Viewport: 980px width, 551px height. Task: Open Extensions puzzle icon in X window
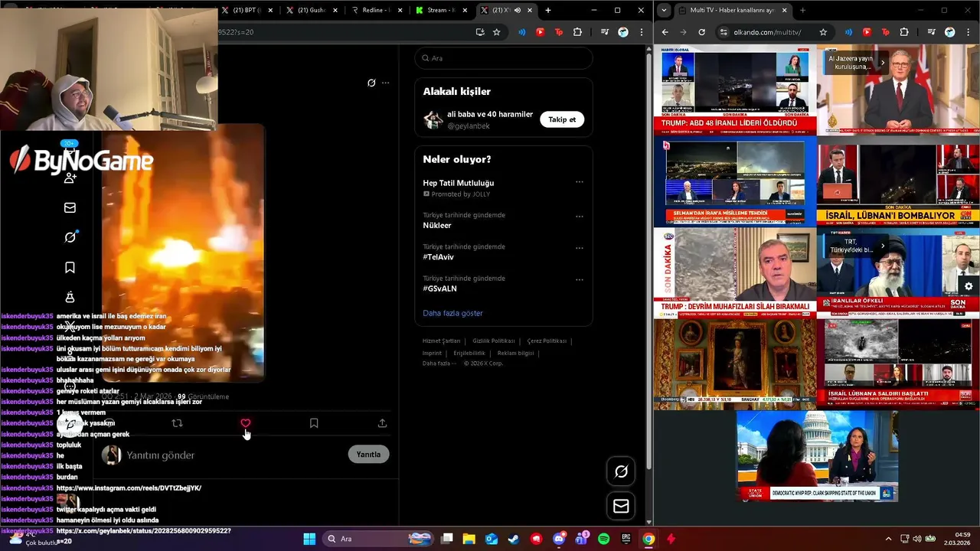pyautogui.click(x=577, y=32)
